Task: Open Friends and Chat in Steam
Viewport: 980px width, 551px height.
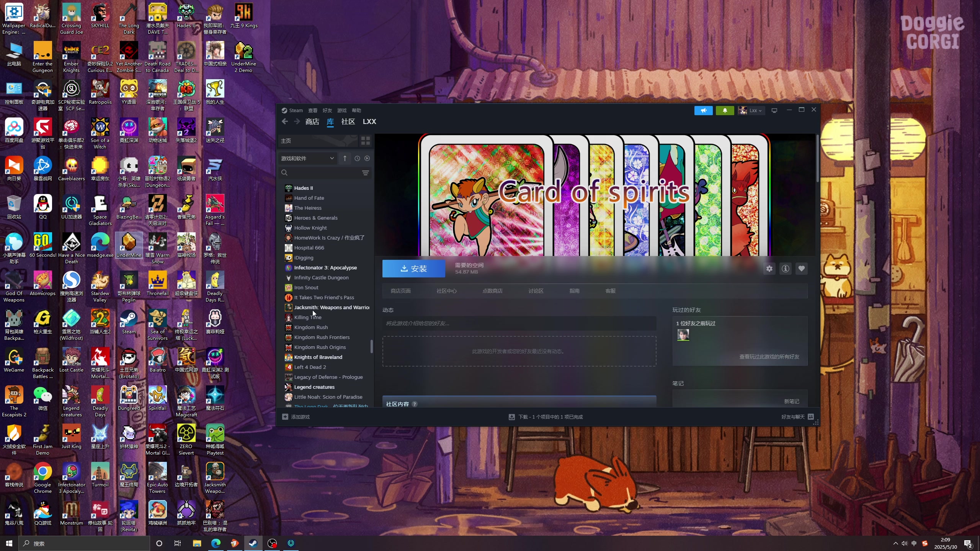Action: click(x=797, y=417)
